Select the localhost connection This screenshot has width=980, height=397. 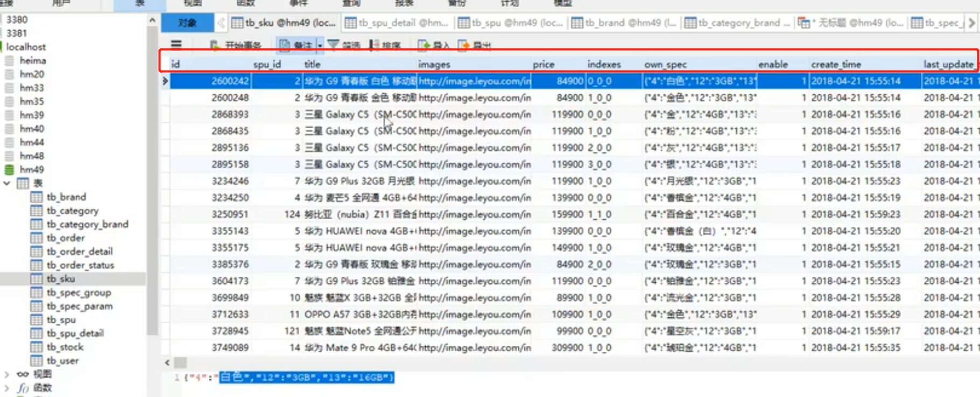click(26, 47)
